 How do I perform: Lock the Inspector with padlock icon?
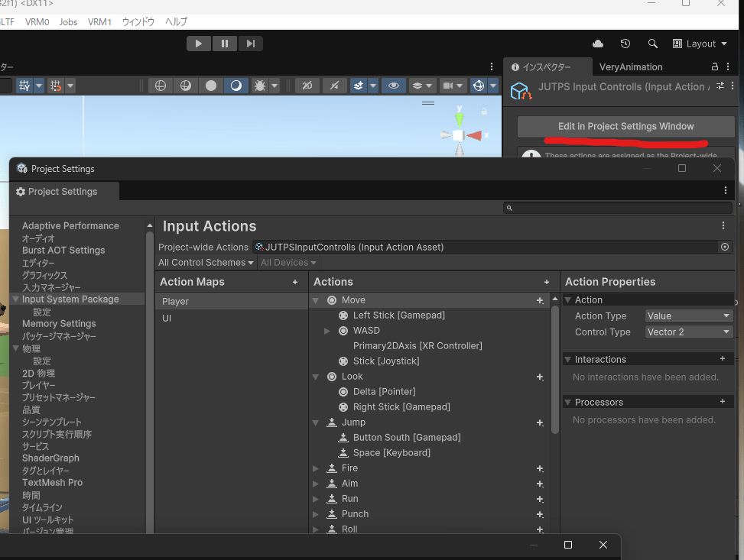pyautogui.click(x=715, y=67)
